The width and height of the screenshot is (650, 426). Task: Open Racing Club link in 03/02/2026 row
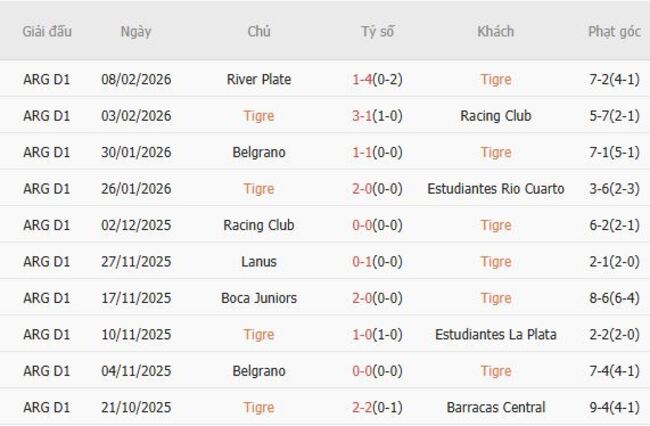(x=495, y=116)
